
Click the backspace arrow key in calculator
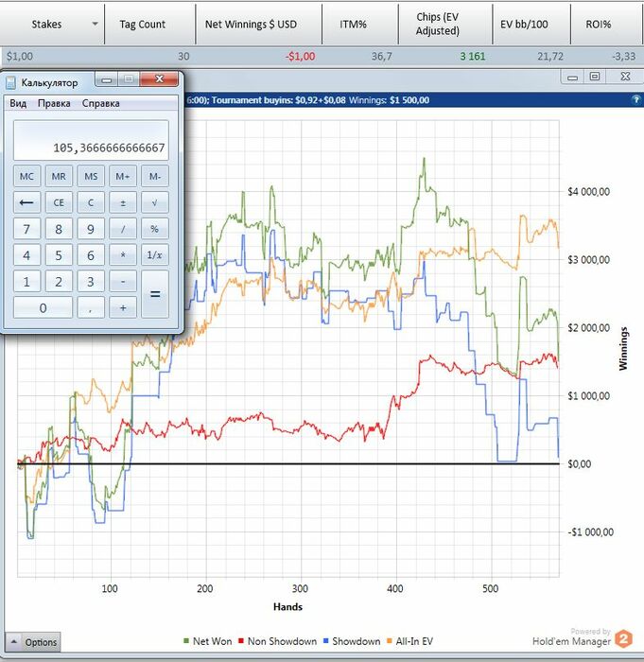tap(26, 202)
